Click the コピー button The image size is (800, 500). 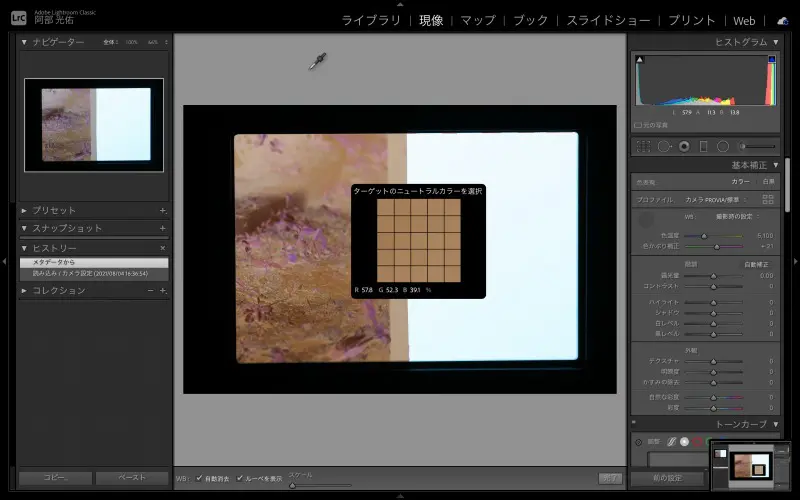(56, 478)
